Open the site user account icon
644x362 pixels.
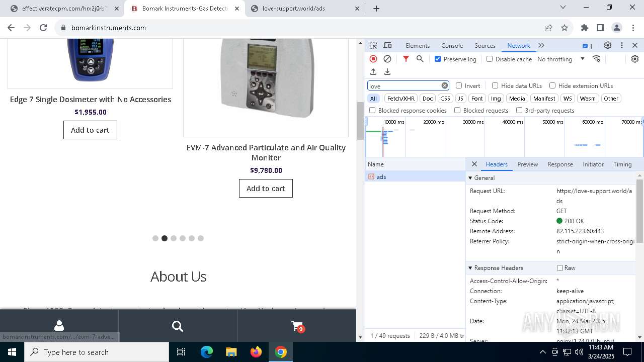pos(59,326)
